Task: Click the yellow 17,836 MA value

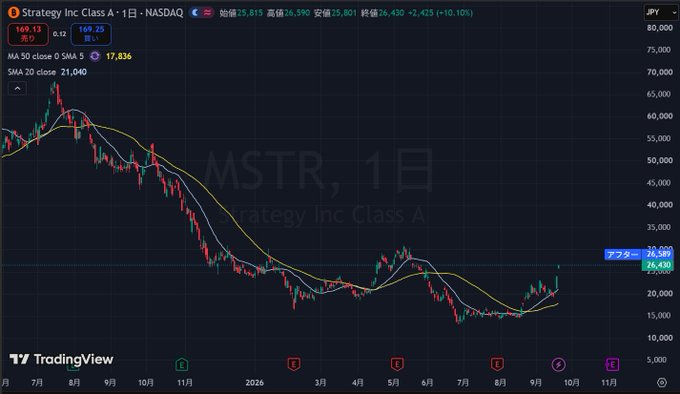Action: click(118, 56)
